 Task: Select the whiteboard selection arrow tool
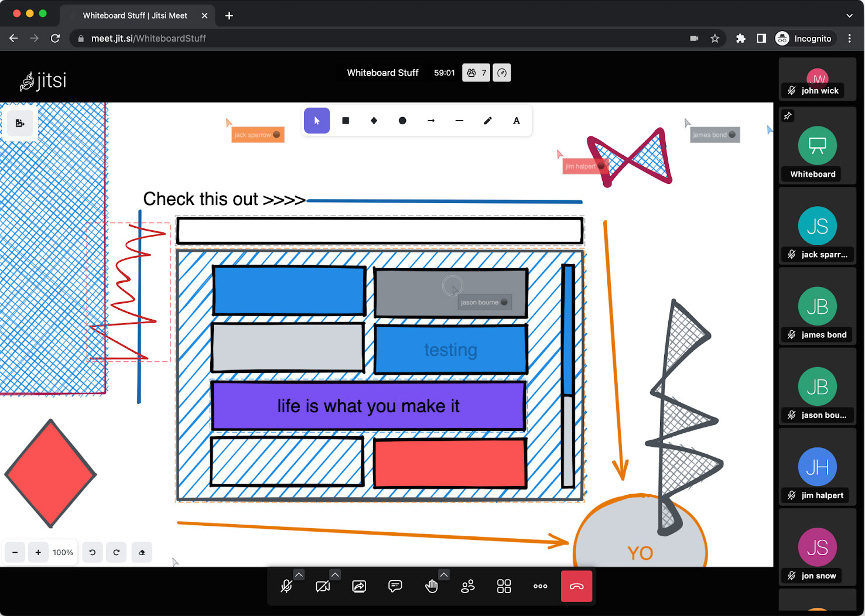click(x=317, y=121)
